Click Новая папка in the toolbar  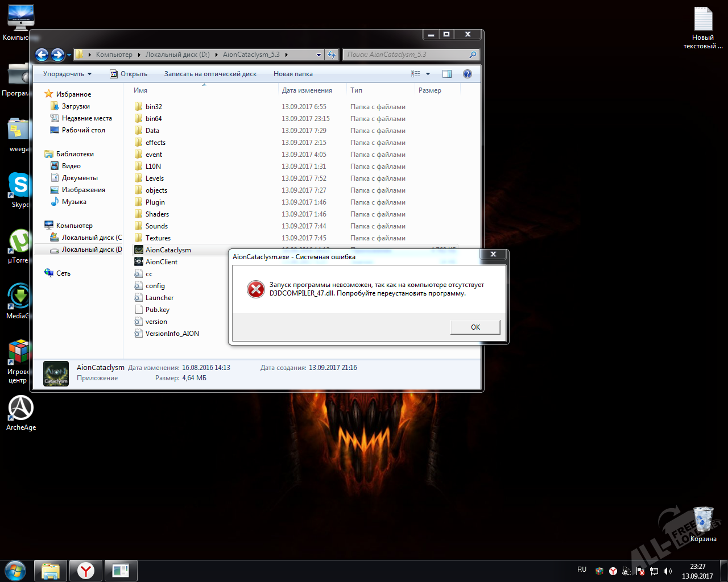point(293,74)
